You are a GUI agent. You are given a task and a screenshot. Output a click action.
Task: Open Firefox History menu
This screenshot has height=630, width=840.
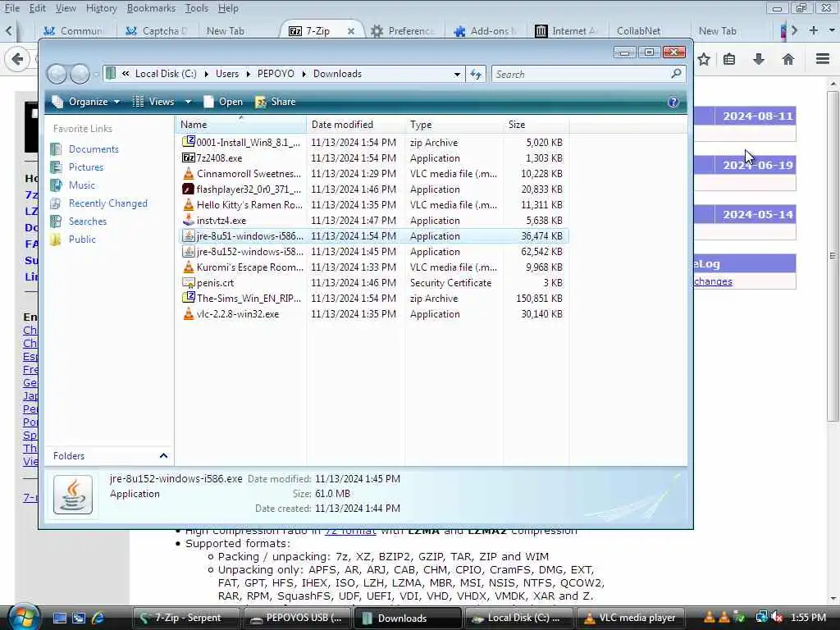[x=101, y=8]
